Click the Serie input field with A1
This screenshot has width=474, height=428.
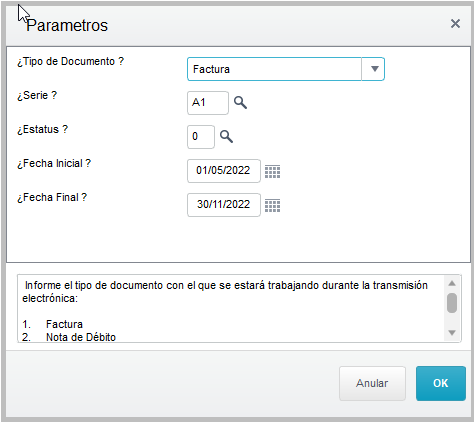pyautogui.click(x=208, y=103)
